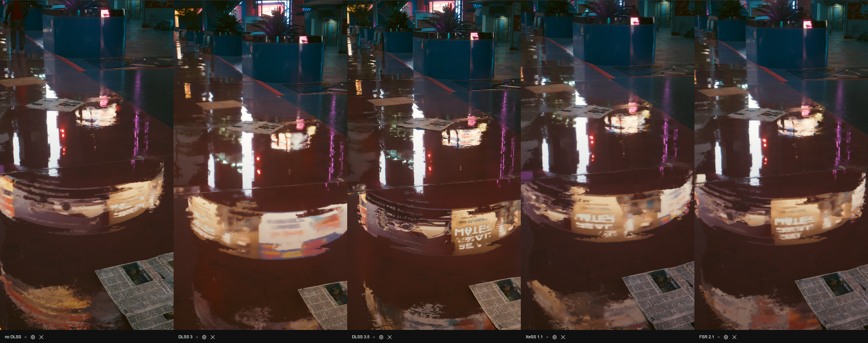Open settings gear for DLSS 3 panel

pyautogui.click(x=204, y=337)
